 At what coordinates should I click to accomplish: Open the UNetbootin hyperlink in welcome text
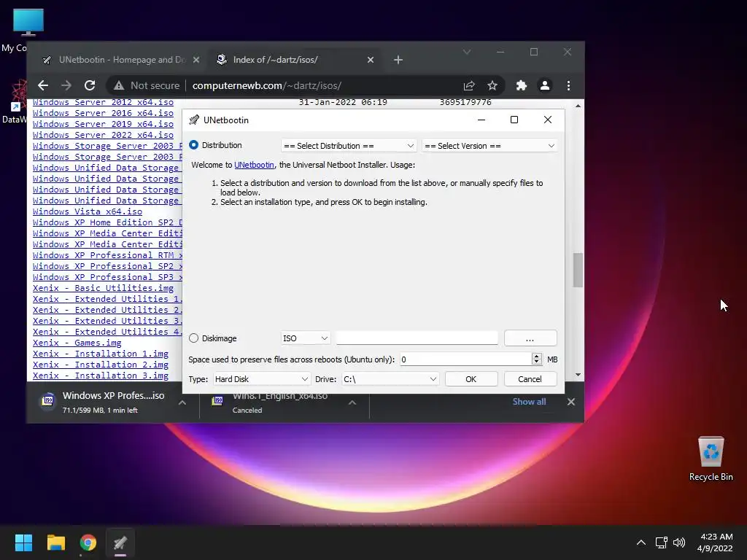(x=254, y=165)
